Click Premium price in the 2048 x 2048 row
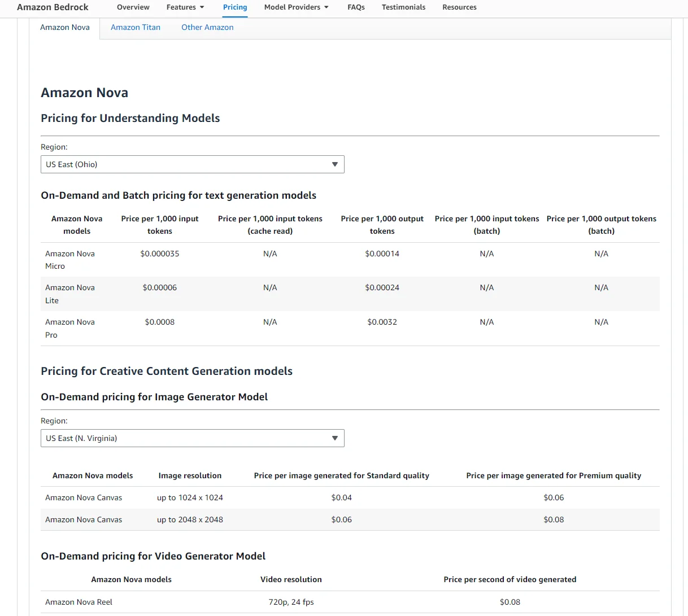Screen dimensions: 688x616 pos(554,519)
